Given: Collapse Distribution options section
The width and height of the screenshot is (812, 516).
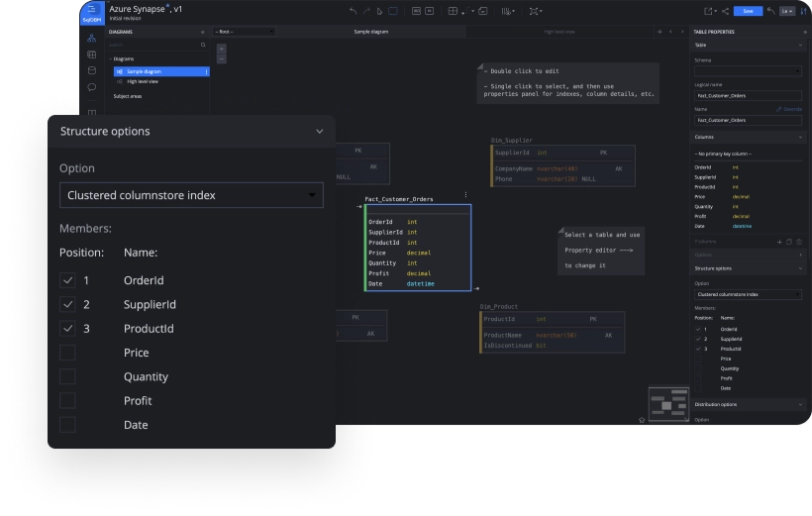Looking at the screenshot, I should 801,405.
